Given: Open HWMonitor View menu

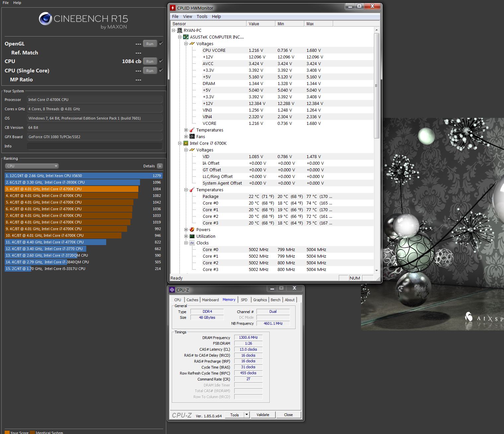Looking at the screenshot, I should (187, 16).
